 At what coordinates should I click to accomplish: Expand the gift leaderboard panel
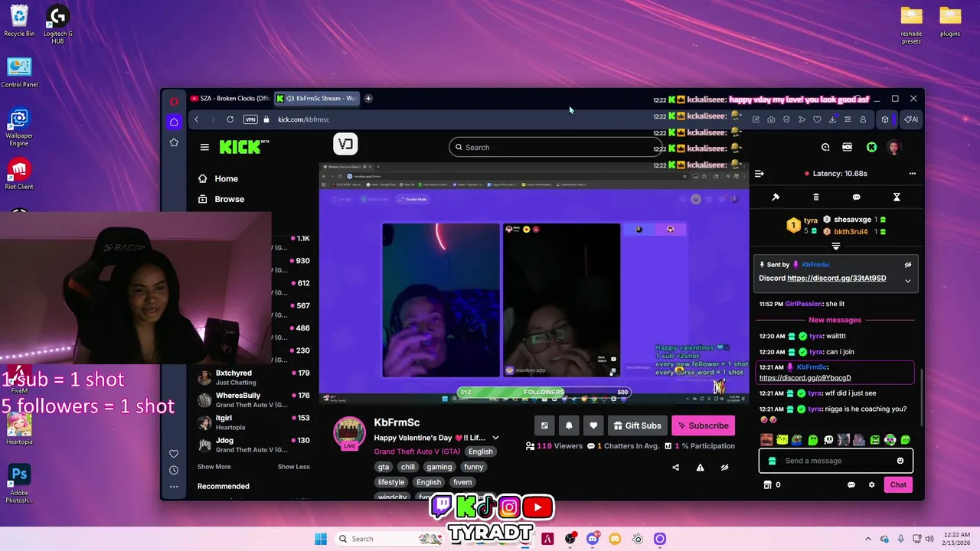(836, 246)
